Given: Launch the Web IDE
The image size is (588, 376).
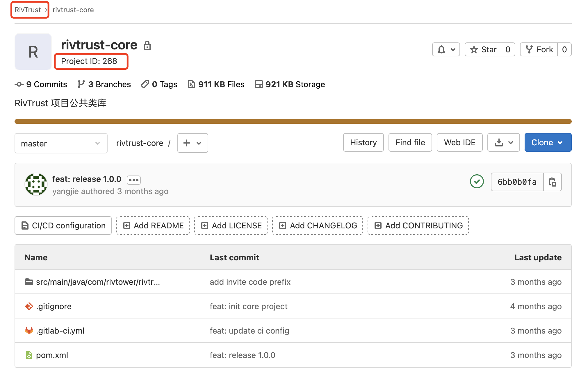Looking at the screenshot, I should [x=459, y=142].
